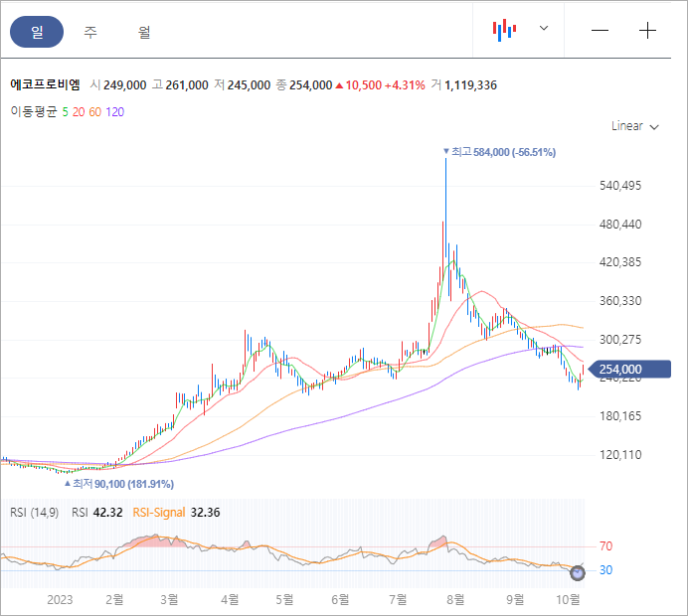Image resolution: width=688 pixels, height=616 pixels.
Task: Click the 3월 date axis label
Action: (169, 599)
